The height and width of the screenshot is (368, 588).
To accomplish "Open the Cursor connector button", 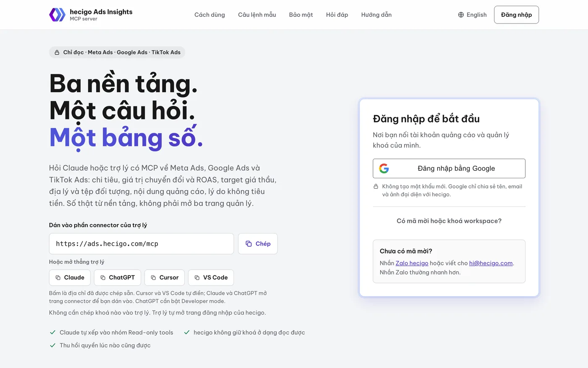I will click(x=165, y=278).
